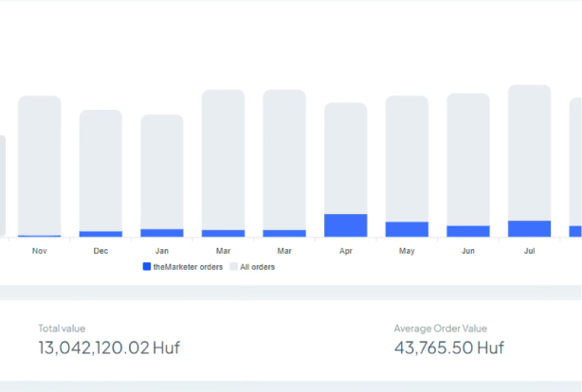
Task: Click the Nov month axis label
Action: [x=40, y=251]
